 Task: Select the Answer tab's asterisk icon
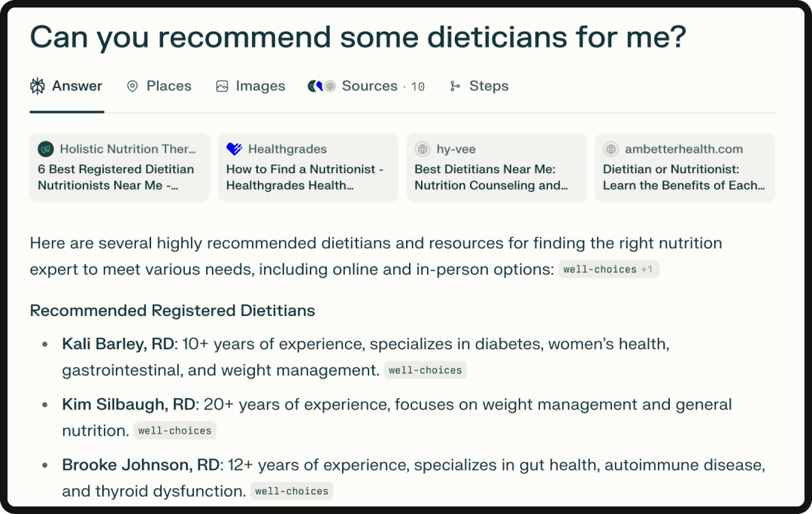point(36,86)
